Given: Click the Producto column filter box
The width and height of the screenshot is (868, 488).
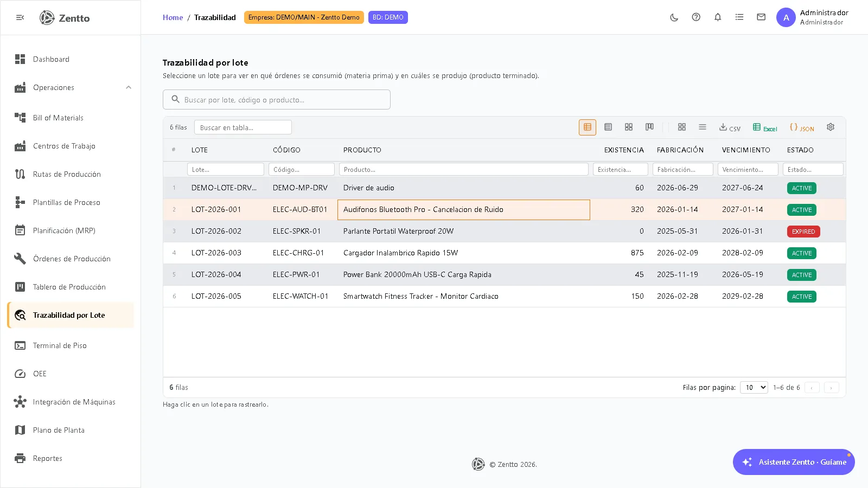Looking at the screenshot, I should (x=464, y=169).
